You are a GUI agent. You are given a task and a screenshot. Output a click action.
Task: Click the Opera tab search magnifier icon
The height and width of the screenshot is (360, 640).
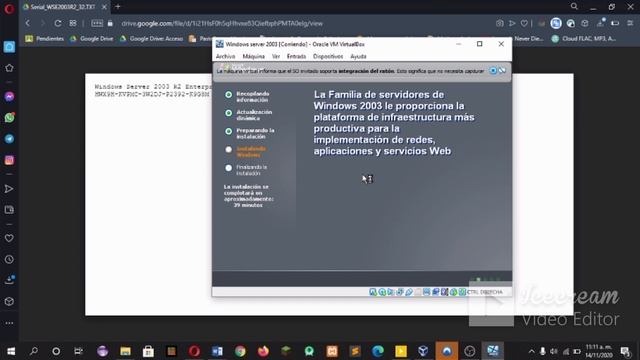pos(574,7)
